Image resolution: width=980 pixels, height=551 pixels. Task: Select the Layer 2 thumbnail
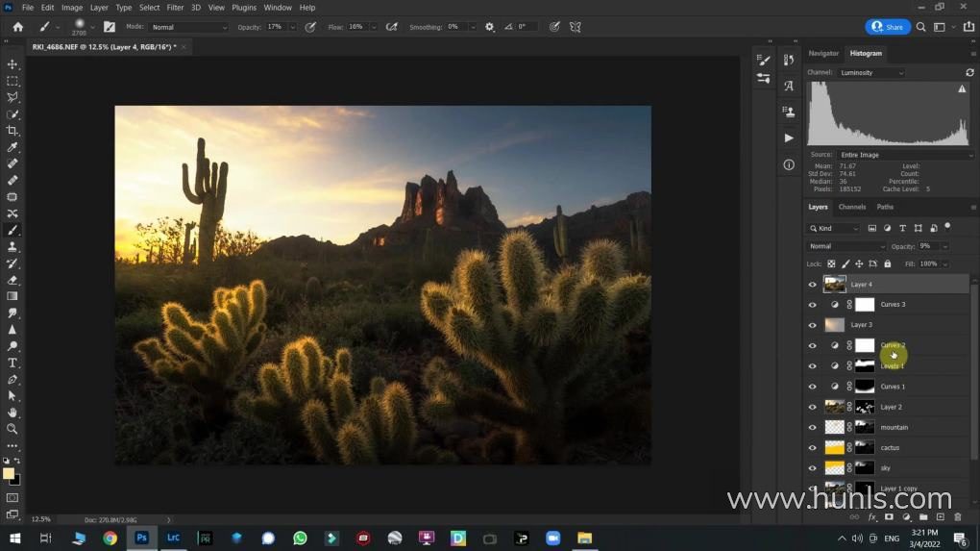tap(834, 407)
